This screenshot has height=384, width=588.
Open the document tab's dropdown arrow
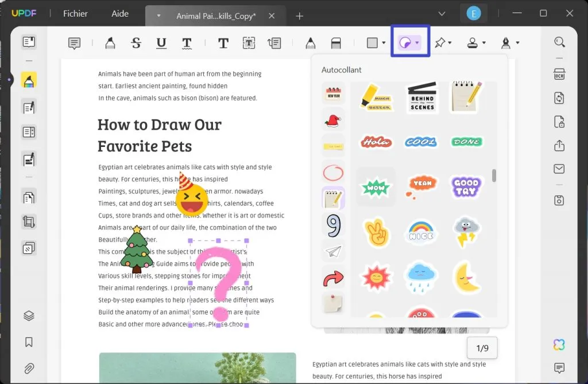click(158, 15)
